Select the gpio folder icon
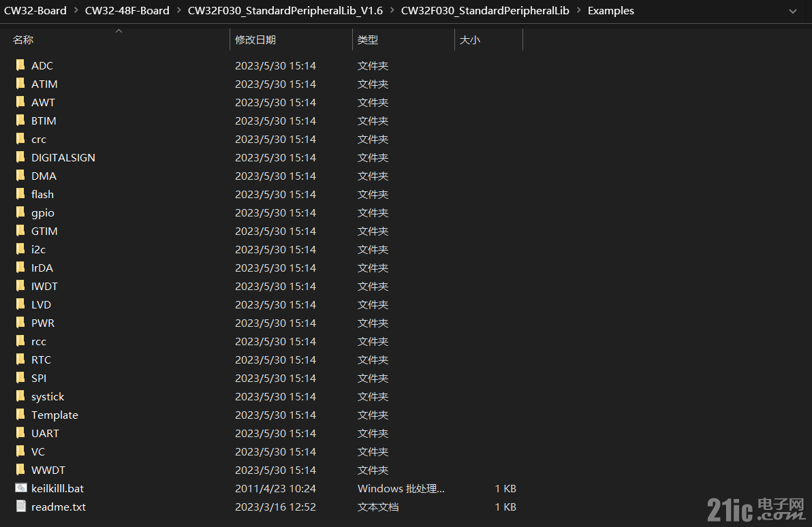Screen dimensions: 812x527 (x=20, y=212)
